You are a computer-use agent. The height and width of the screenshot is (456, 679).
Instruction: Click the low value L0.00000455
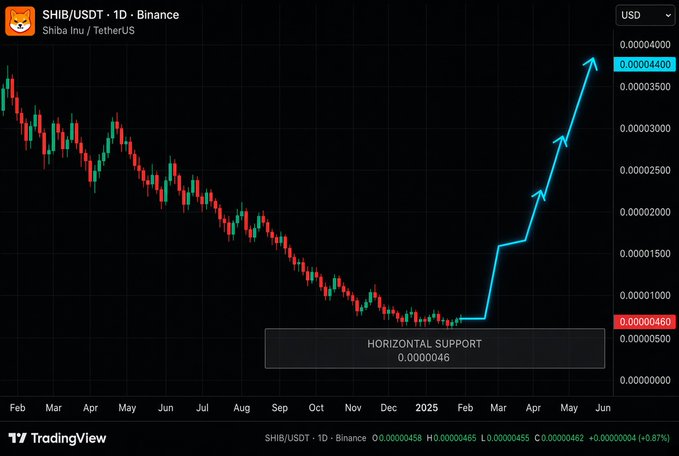(505, 438)
